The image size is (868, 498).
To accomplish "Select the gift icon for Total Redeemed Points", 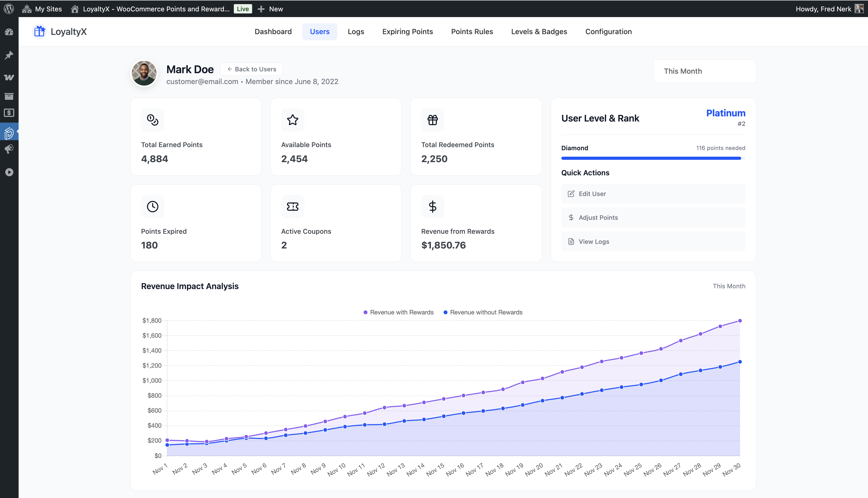I will tap(432, 120).
